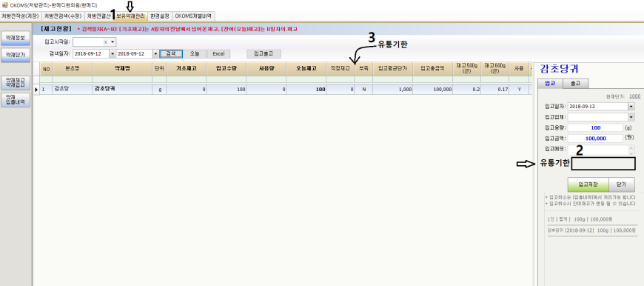Open the end 검색일자 date picker arrow
Image resolution: width=644 pixels, height=286 pixels.
point(155,54)
